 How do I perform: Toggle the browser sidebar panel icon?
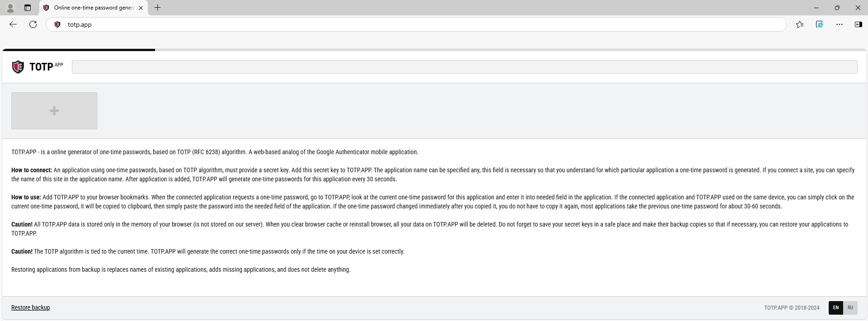(x=858, y=24)
